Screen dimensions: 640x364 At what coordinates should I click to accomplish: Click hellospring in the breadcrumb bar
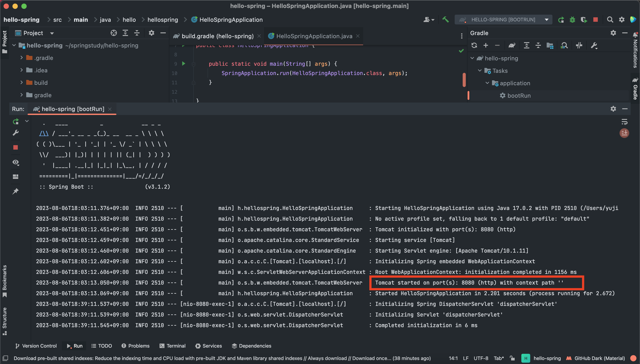[x=163, y=20]
